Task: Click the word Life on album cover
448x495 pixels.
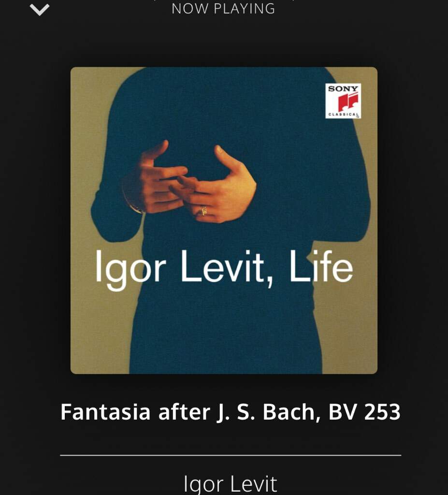Action: pyautogui.click(x=321, y=266)
